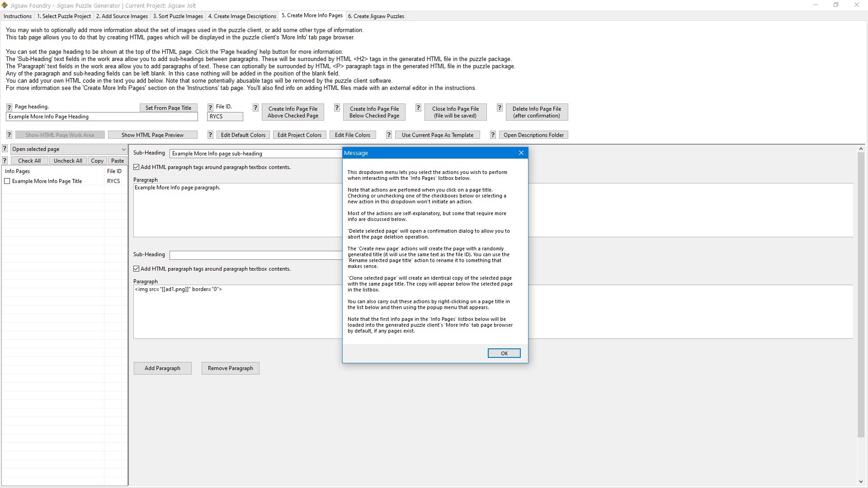This screenshot has height=488, width=868.
Task: Uncheck the first 'Add HTML paragraph tags' checkbox
Action: point(136,167)
